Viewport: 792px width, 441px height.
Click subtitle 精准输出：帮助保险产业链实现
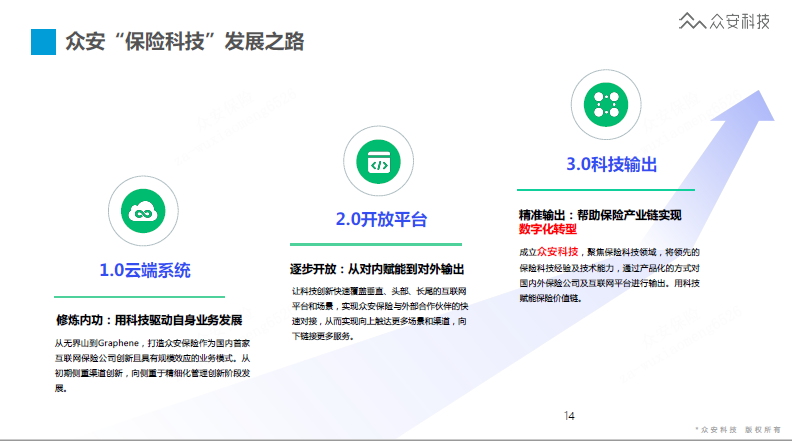tap(600, 215)
